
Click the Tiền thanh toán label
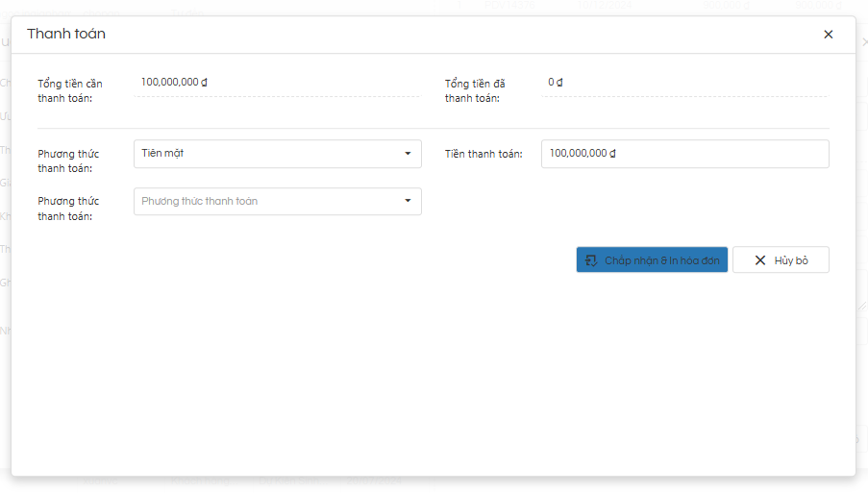(x=484, y=154)
